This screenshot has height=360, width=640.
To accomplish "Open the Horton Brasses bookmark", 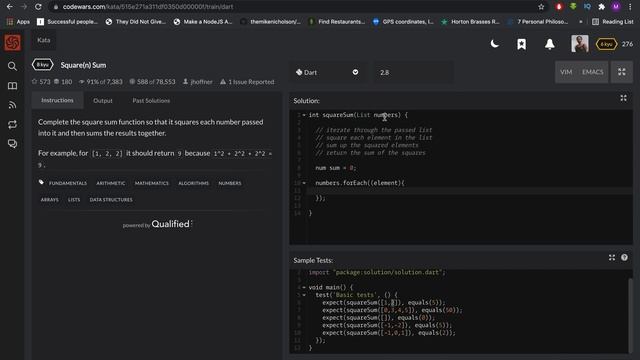I will (x=470, y=22).
